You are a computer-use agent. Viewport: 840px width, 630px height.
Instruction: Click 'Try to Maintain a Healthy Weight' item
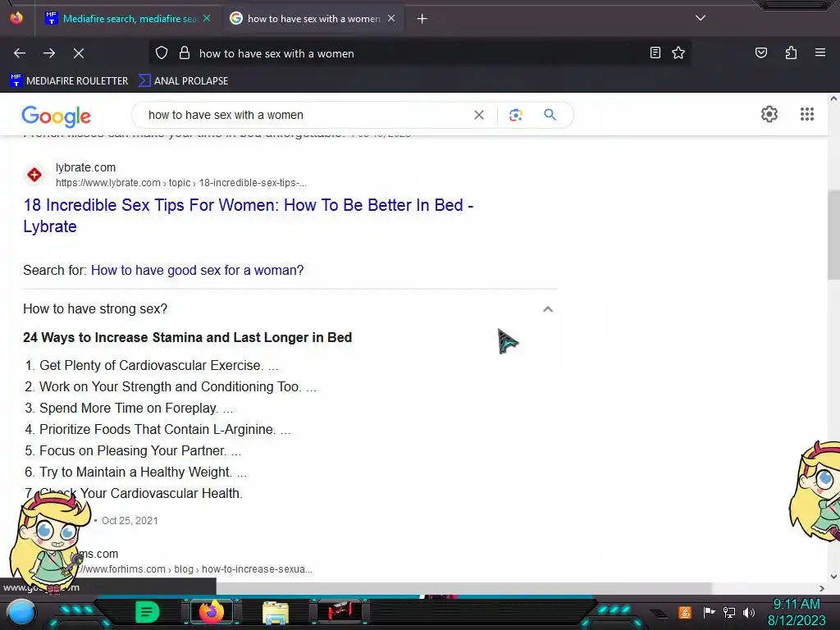pyautogui.click(x=135, y=472)
